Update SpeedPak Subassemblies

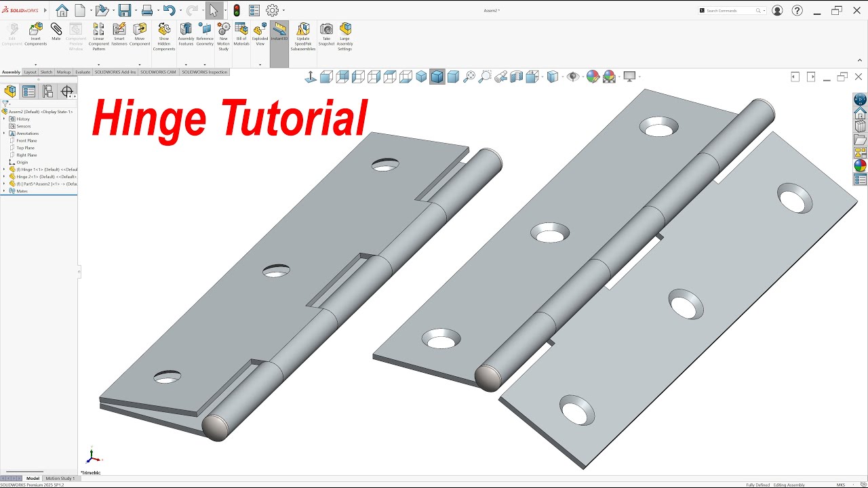click(x=303, y=37)
